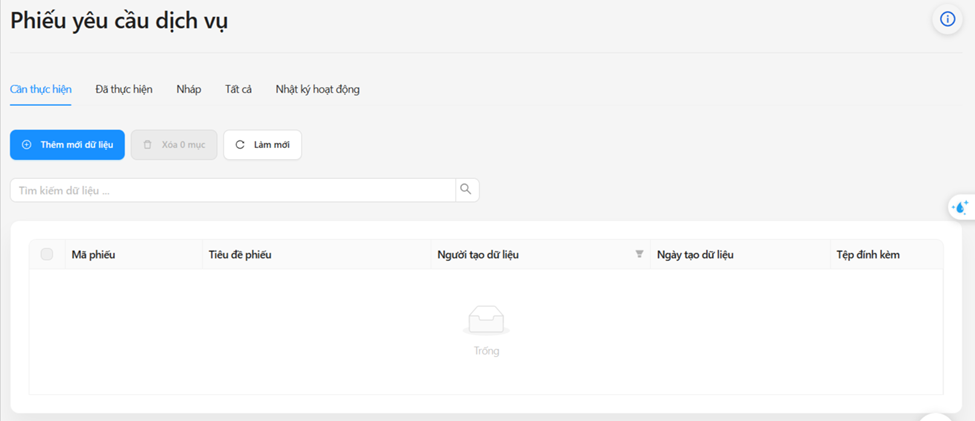
Task: Click the empty inbox Trống placeholder icon
Action: [487, 320]
